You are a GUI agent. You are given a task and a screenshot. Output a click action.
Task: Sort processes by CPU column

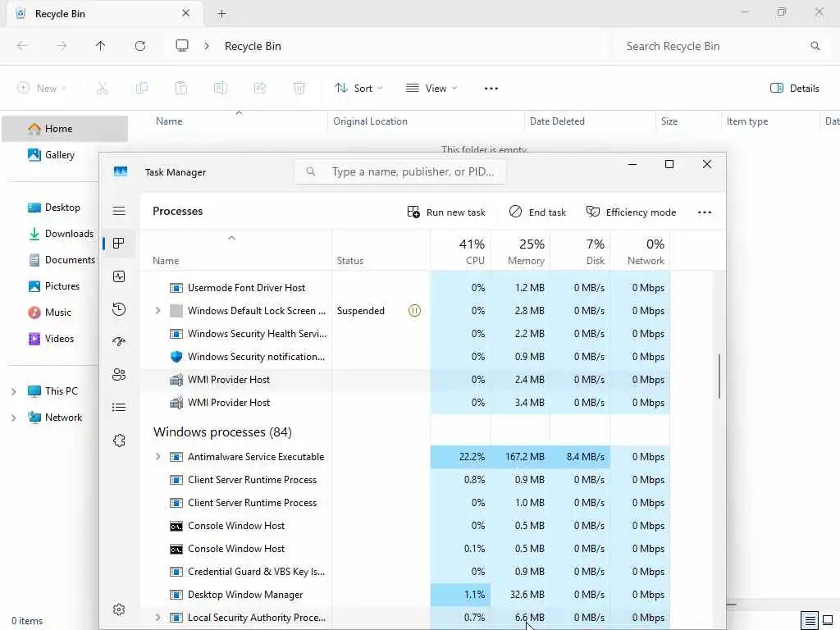pos(461,251)
